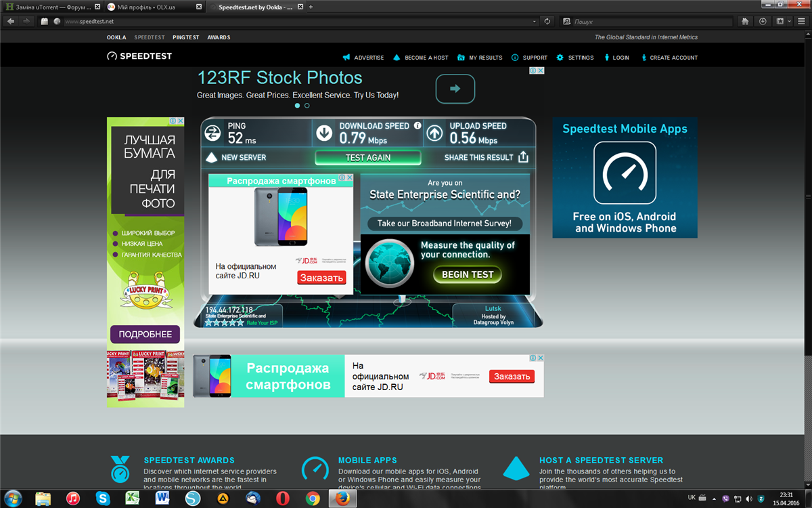Viewport: 812px width, 508px height.
Task: Open the Windows Start menu
Action: pyautogui.click(x=13, y=498)
